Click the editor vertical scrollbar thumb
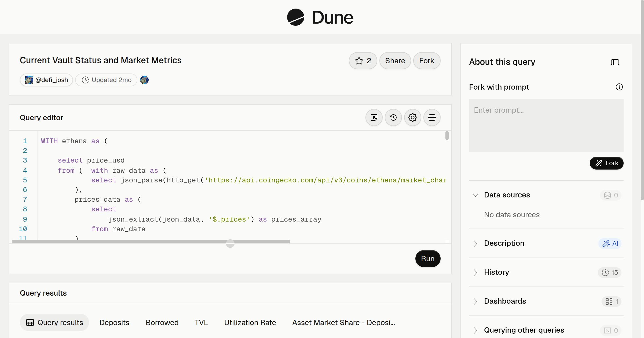 pos(447,135)
